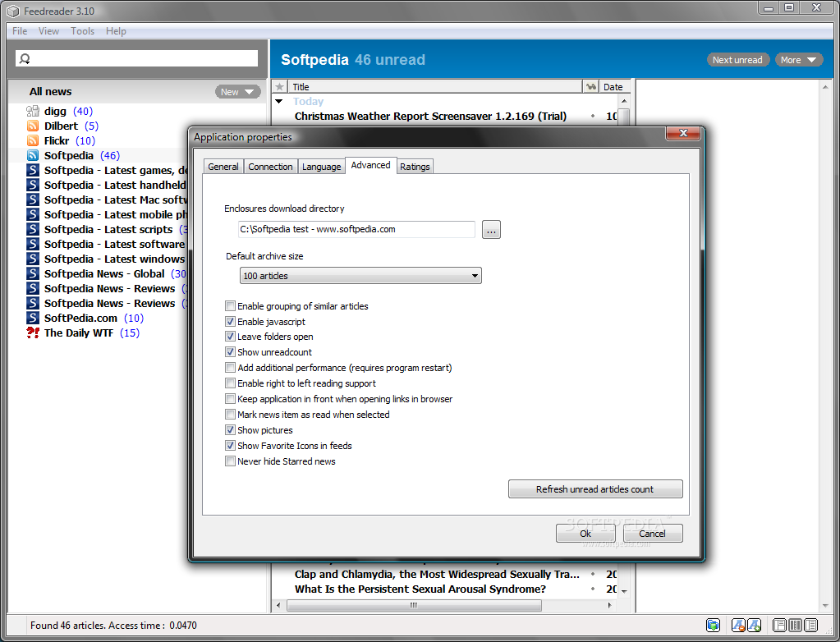Click Softpedia - Latest Mac software feed icon
The image size is (840, 642).
tap(33, 199)
